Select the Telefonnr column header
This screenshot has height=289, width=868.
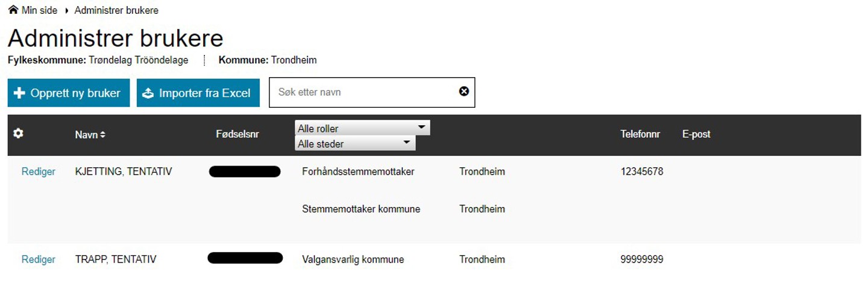click(640, 134)
